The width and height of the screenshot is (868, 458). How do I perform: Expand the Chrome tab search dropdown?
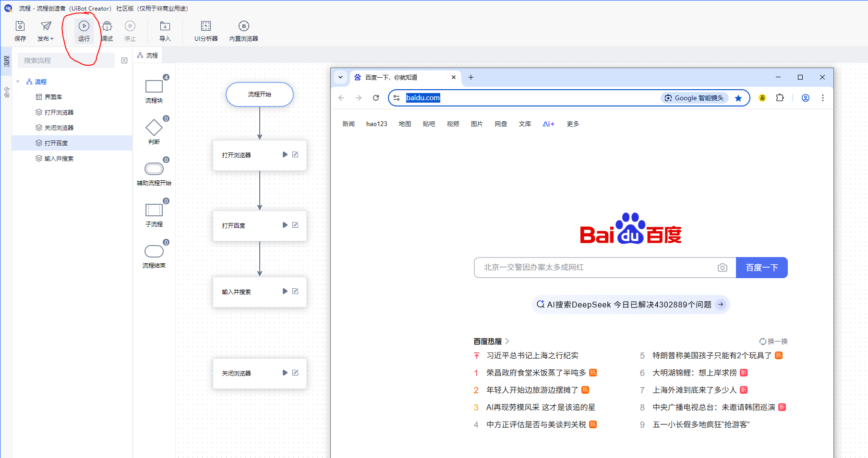point(340,77)
